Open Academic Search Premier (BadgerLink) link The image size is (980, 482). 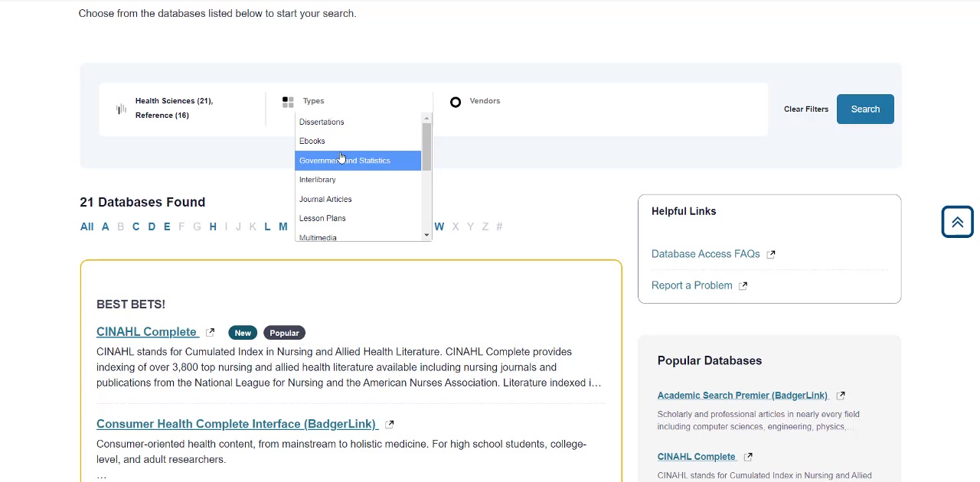[742, 396]
